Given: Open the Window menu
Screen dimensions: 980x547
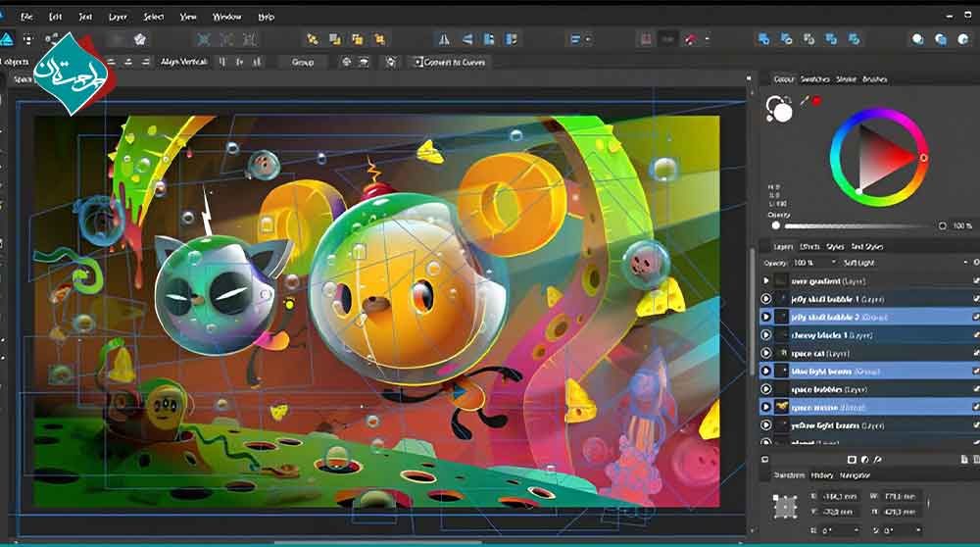Looking at the screenshot, I should click(226, 17).
